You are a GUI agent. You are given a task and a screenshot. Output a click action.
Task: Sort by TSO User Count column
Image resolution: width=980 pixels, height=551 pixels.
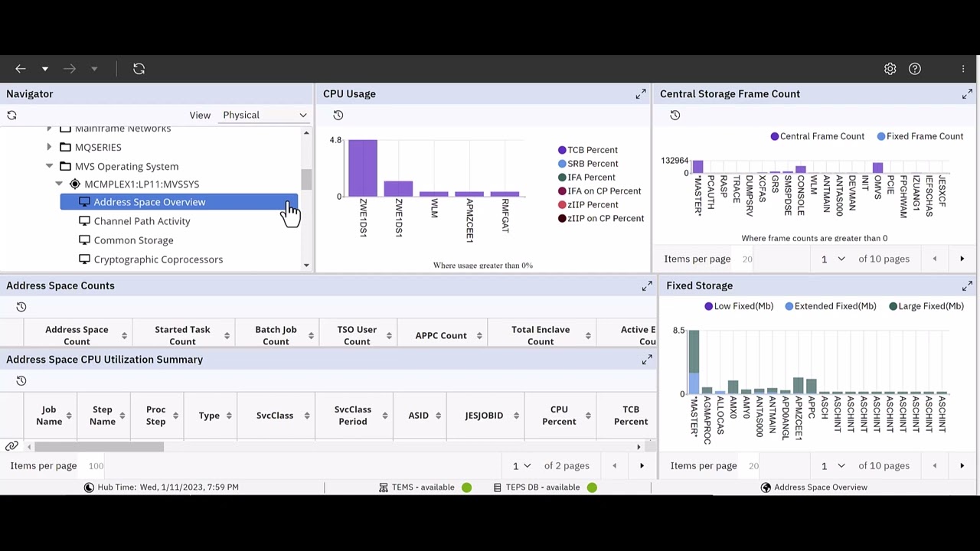(390, 336)
